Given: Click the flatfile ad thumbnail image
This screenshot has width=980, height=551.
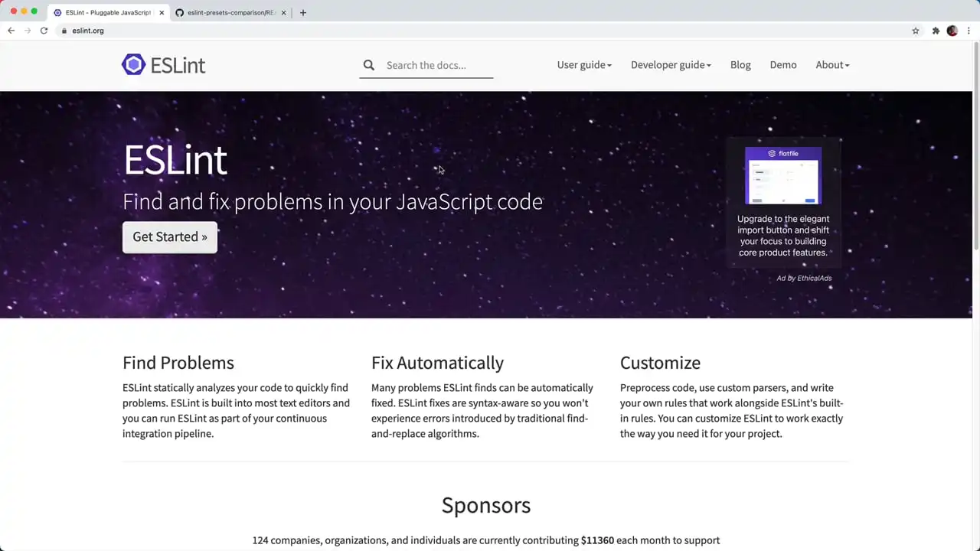Looking at the screenshot, I should [783, 176].
